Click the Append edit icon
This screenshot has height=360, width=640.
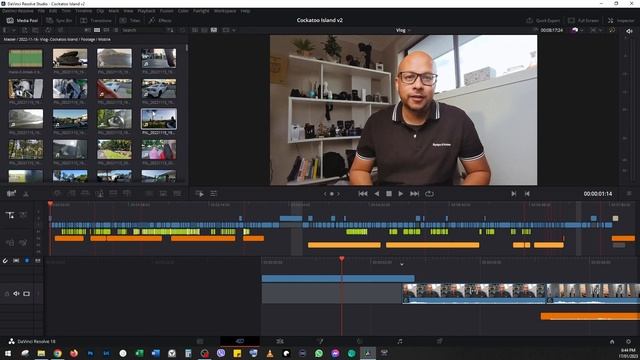click(x=71, y=193)
